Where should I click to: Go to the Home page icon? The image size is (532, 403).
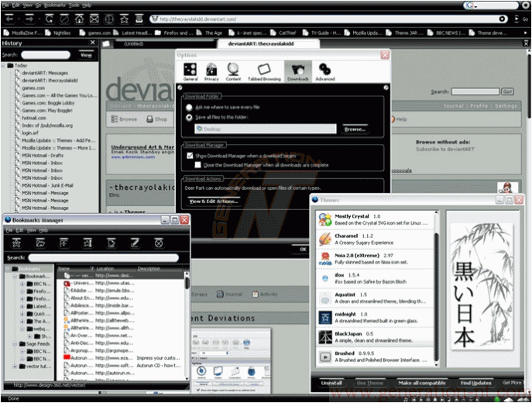pos(80,19)
